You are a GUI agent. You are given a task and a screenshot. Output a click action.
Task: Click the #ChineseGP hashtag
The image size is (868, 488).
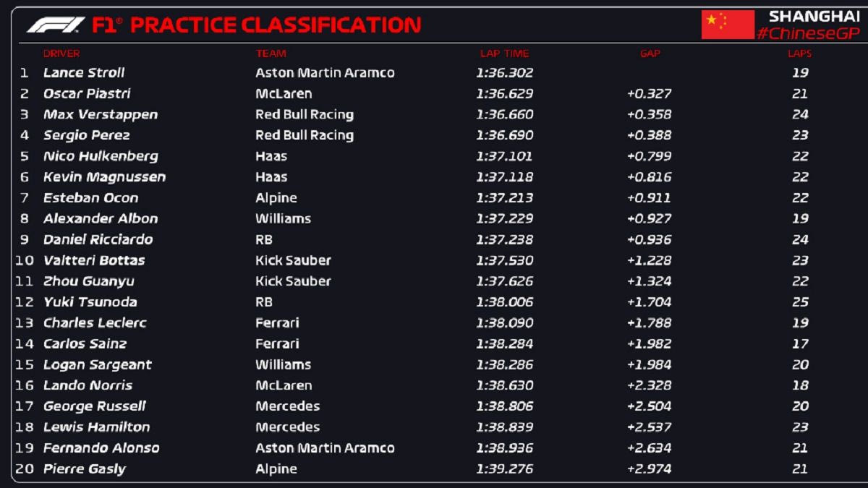(807, 33)
